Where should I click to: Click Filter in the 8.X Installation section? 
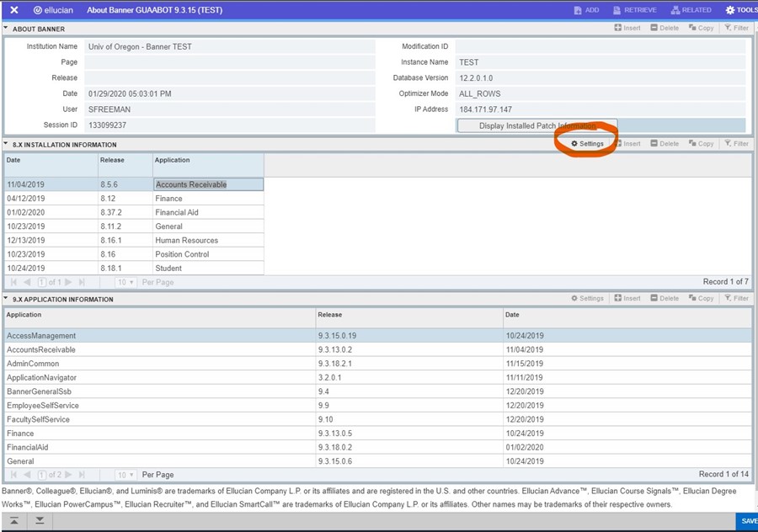tap(737, 143)
